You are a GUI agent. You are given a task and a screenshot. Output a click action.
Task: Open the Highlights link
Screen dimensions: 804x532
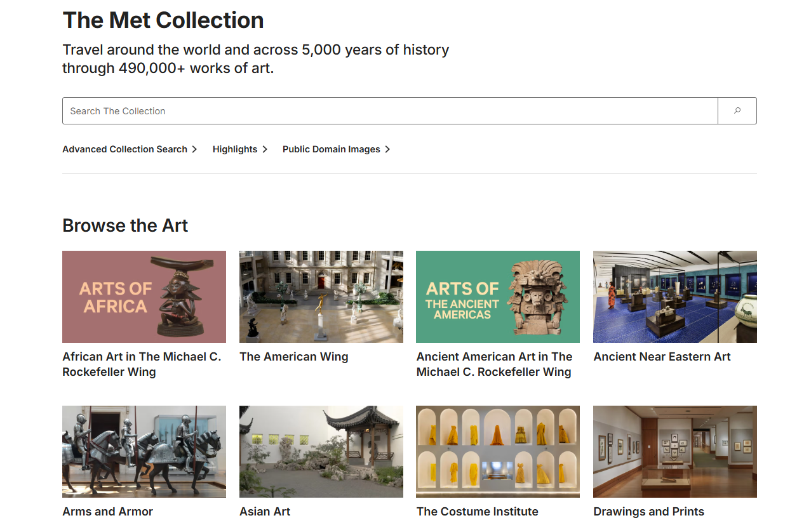point(235,149)
